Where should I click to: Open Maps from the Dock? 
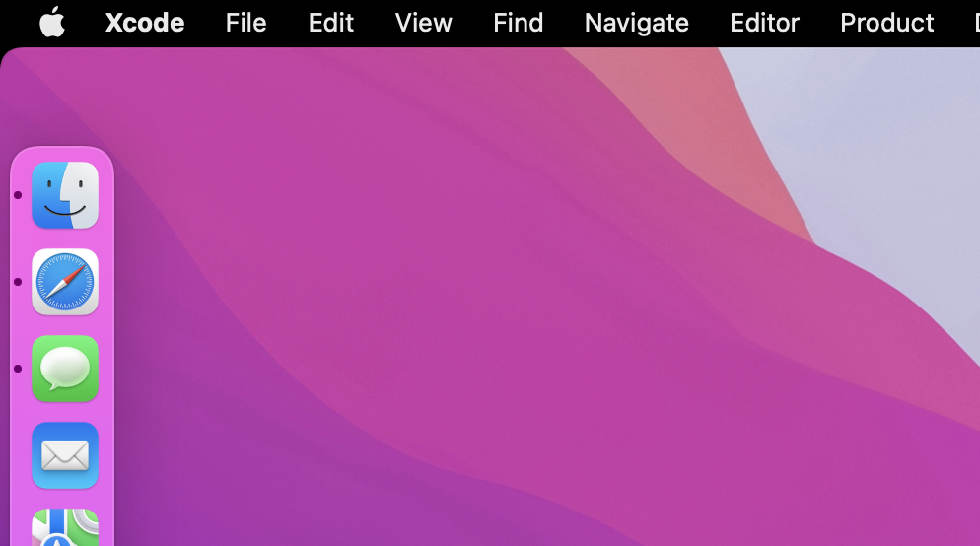[x=65, y=527]
